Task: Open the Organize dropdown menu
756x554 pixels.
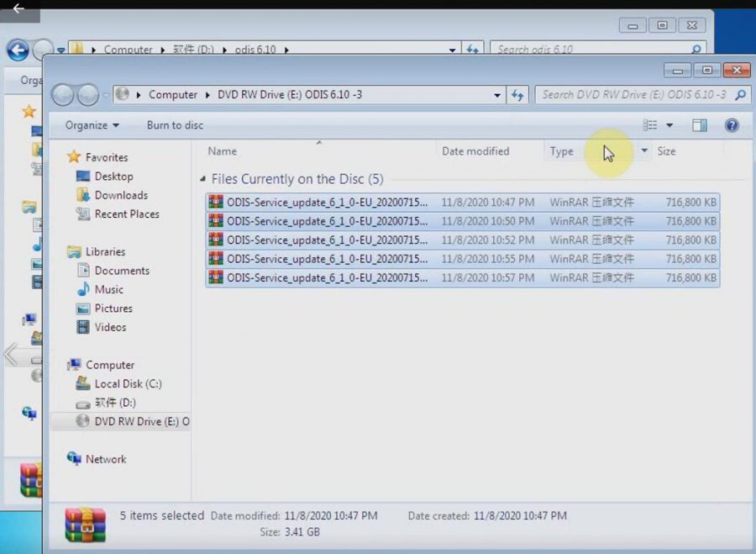Action: coord(89,124)
